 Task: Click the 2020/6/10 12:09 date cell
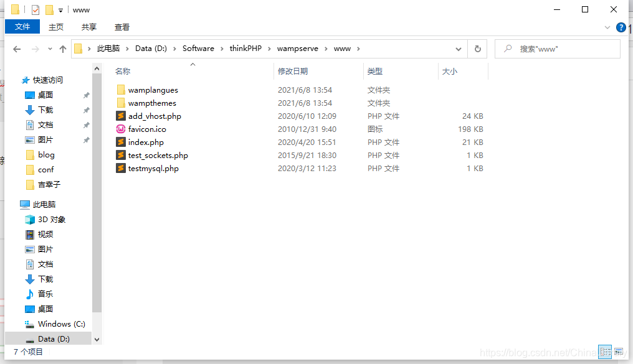307,116
